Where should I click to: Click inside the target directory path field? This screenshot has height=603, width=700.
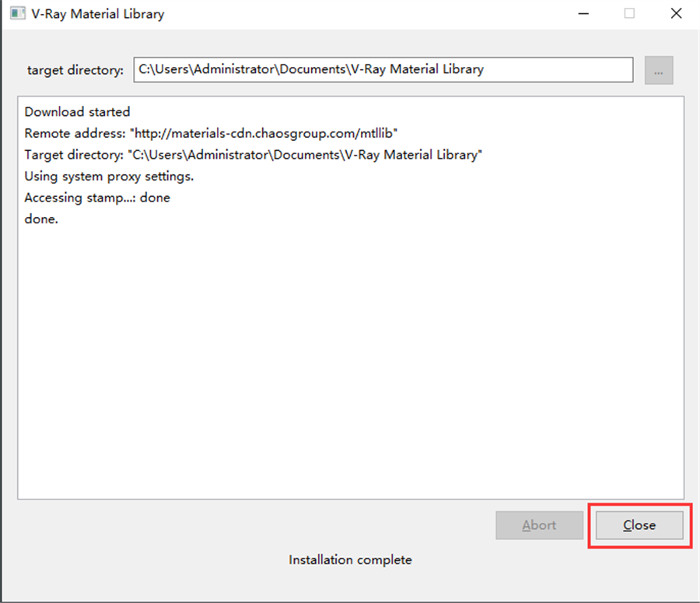point(383,70)
